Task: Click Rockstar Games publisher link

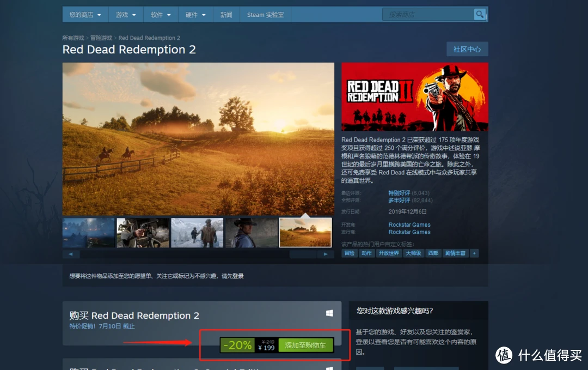Action: coord(409,232)
